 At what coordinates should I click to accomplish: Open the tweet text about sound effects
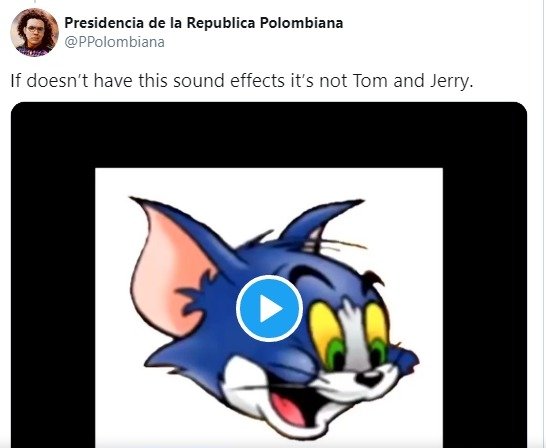click(x=242, y=81)
